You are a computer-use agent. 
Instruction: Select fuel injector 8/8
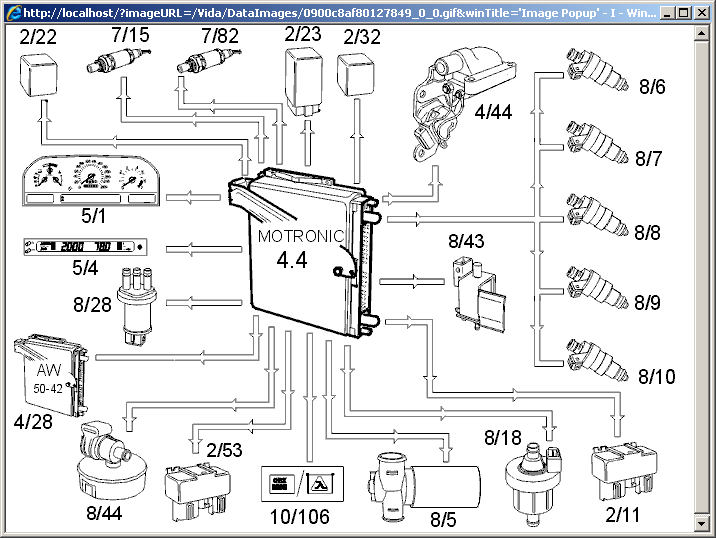(x=597, y=215)
